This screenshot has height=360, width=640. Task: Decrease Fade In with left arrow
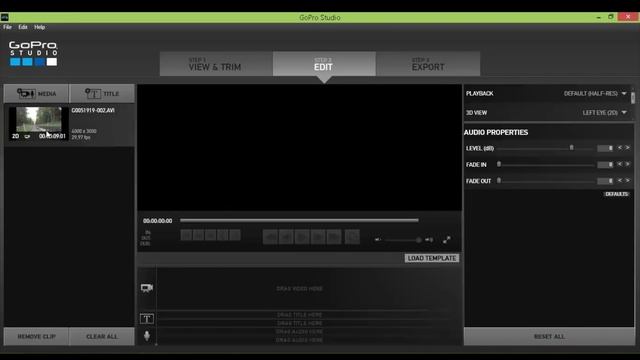(x=620, y=164)
